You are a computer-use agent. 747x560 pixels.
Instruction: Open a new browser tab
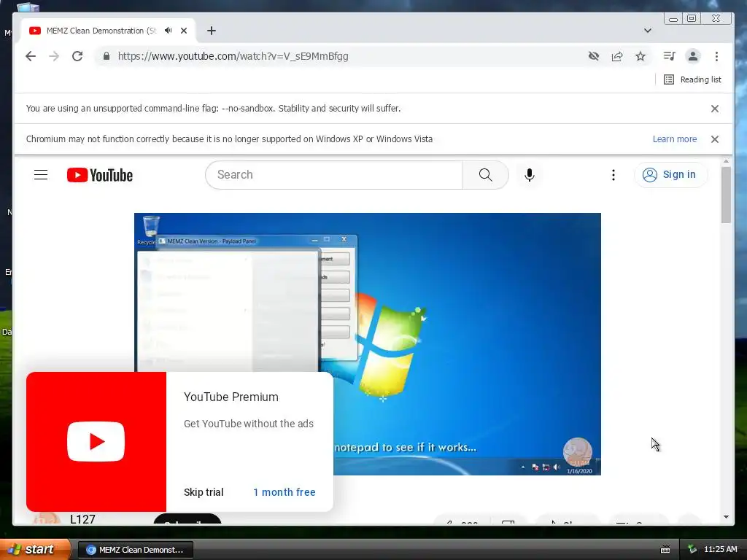pos(212,31)
